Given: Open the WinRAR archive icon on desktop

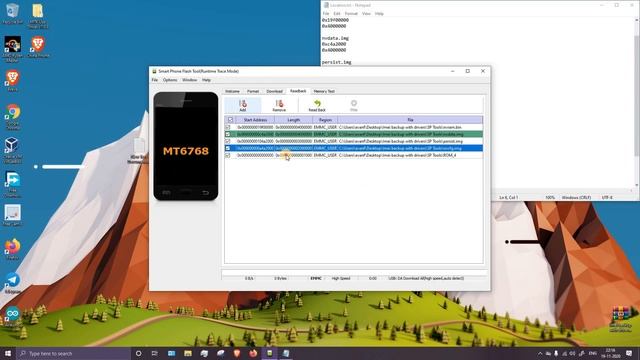Looking at the screenshot, I should coord(620,319).
